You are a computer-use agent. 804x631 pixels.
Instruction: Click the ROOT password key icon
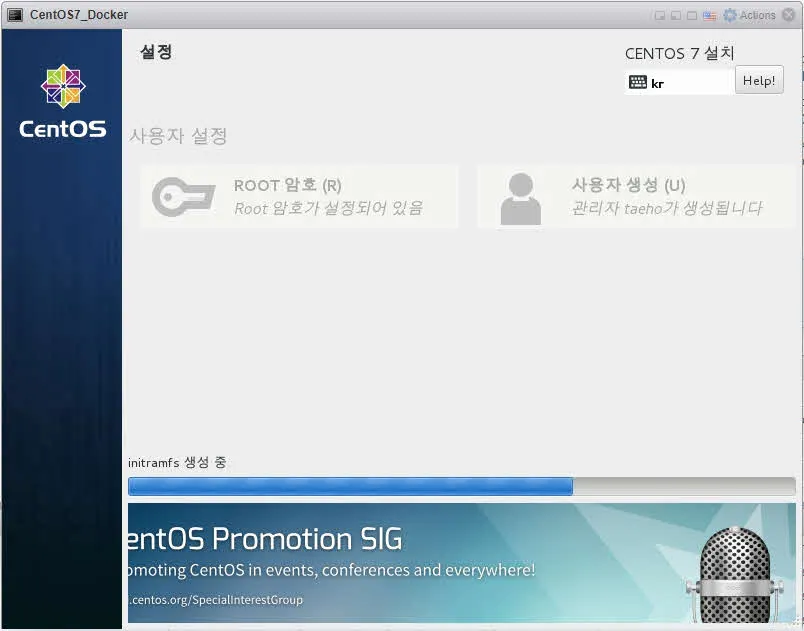tap(183, 197)
